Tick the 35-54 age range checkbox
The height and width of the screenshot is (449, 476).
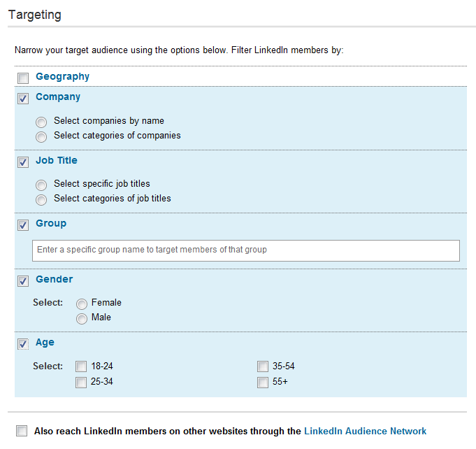click(263, 366)
